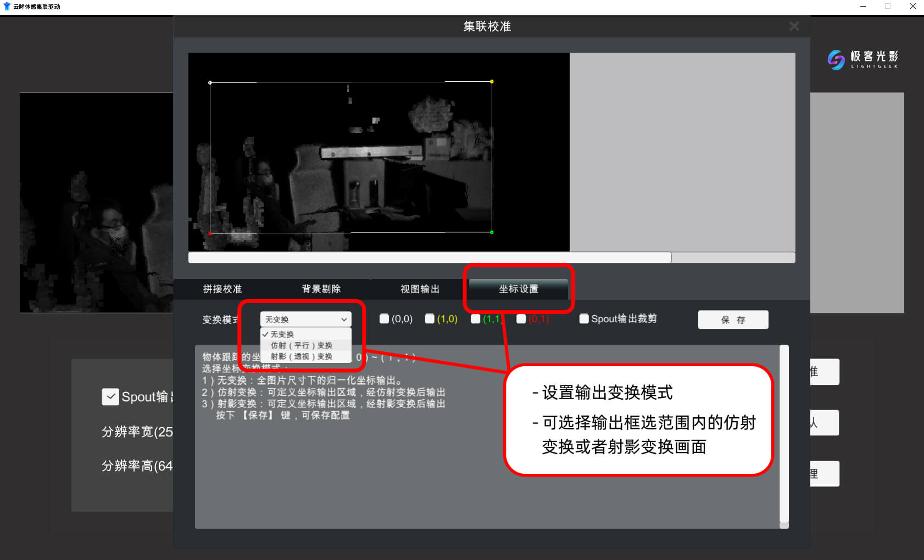
Task: Click the red bottom-left corner handle
Action: (x=210, y=233)
